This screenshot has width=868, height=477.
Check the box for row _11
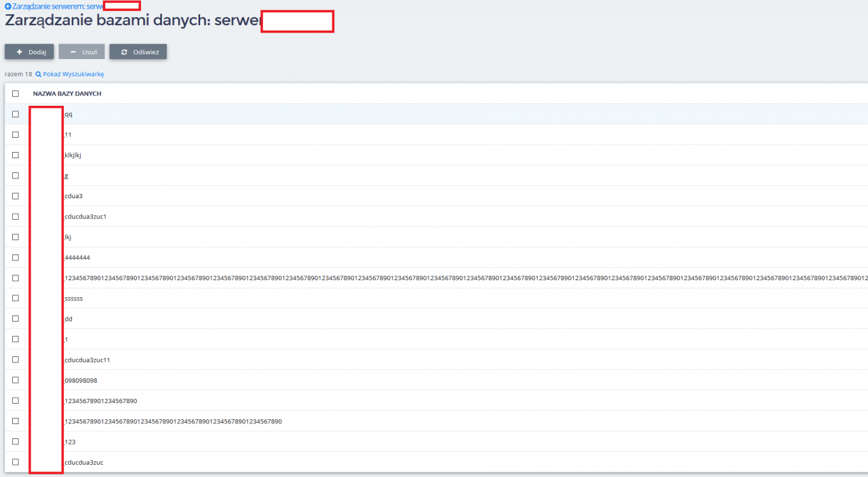pyautogui.click(x=16, y=134)
